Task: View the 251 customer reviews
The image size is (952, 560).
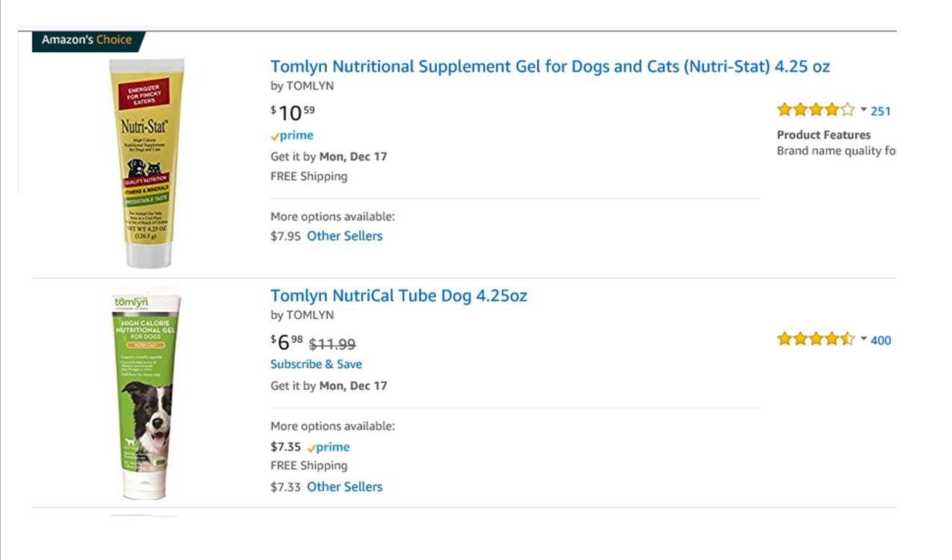Action: (880, 111)
